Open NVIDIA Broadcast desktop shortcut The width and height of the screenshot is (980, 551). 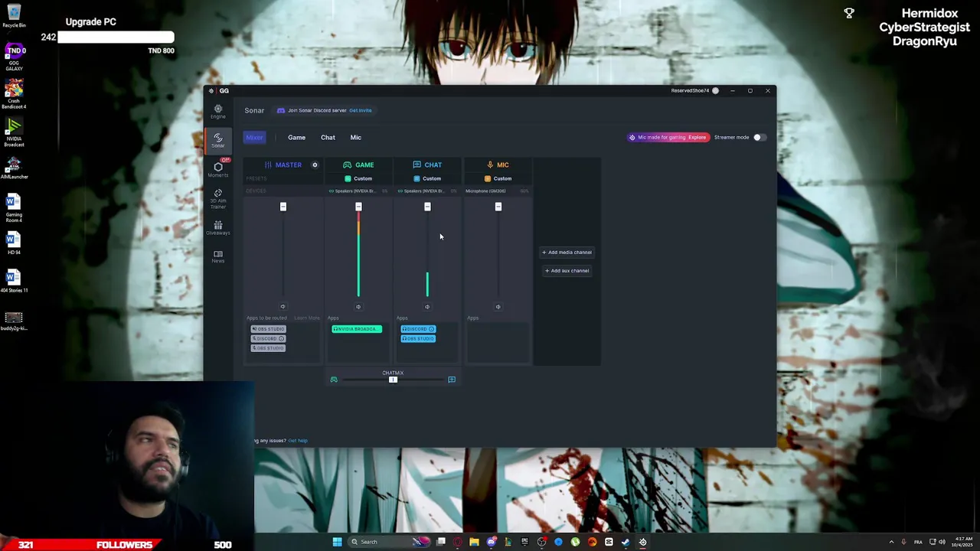point(14,132)
